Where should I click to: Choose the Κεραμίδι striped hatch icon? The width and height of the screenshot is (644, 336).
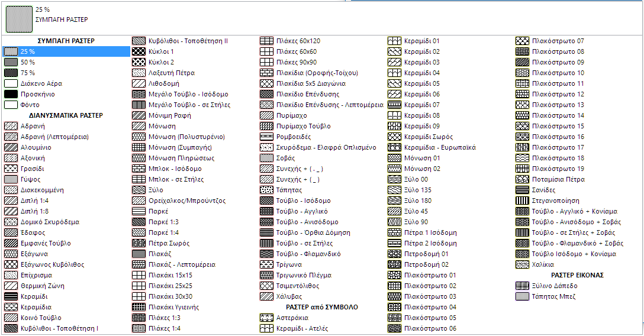11,296
